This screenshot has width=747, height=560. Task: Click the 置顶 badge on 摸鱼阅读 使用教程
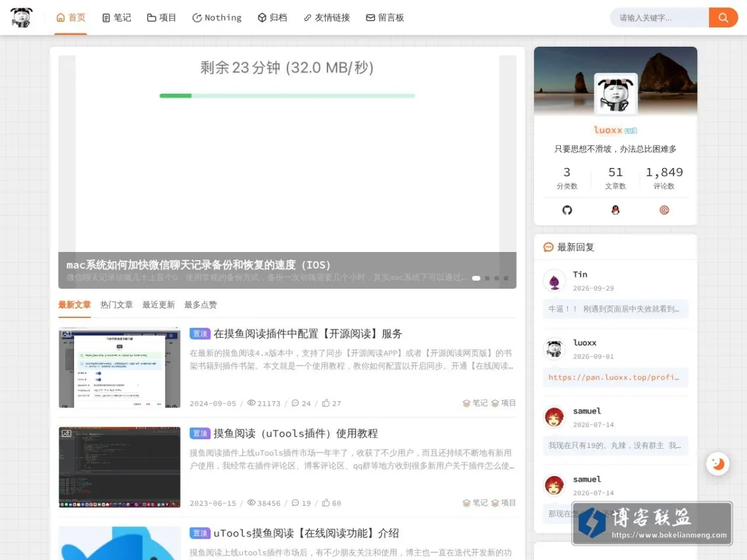pos(200,434)
